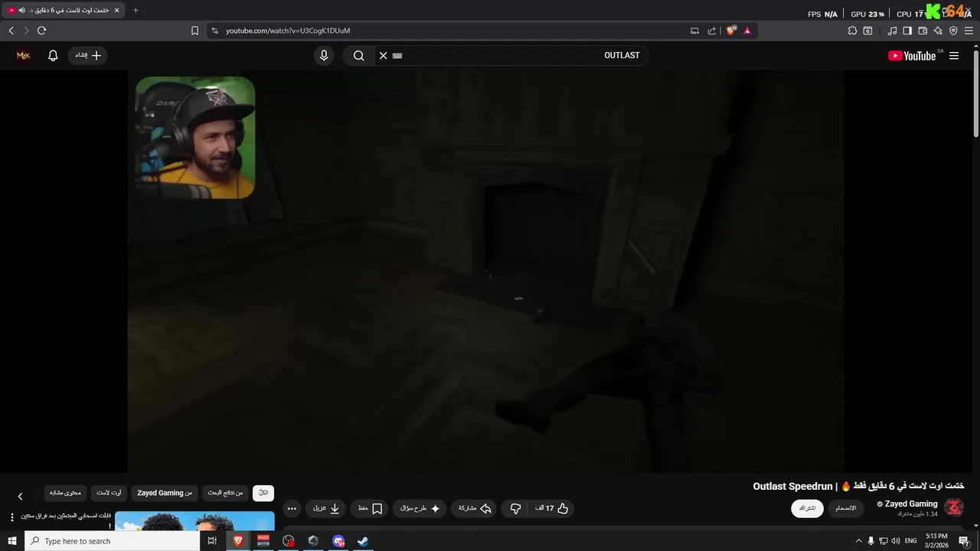Open the playlist music note icon
Viewport: 980px width, 551px height.
click(892, 31)
